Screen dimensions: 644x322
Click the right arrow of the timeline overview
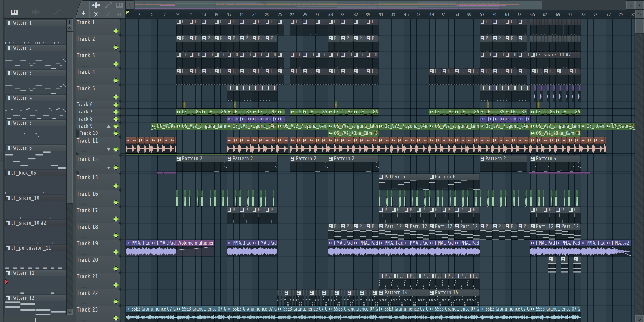631,5
